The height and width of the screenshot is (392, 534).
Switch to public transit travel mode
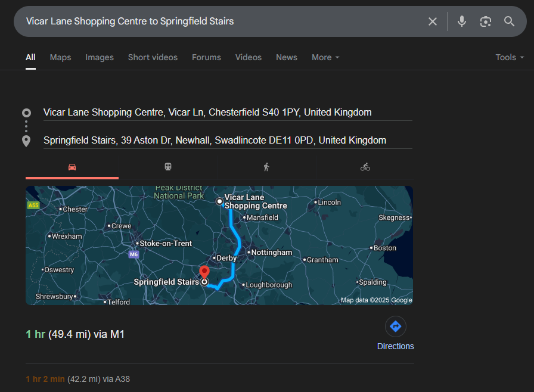(x=169, y=167)
